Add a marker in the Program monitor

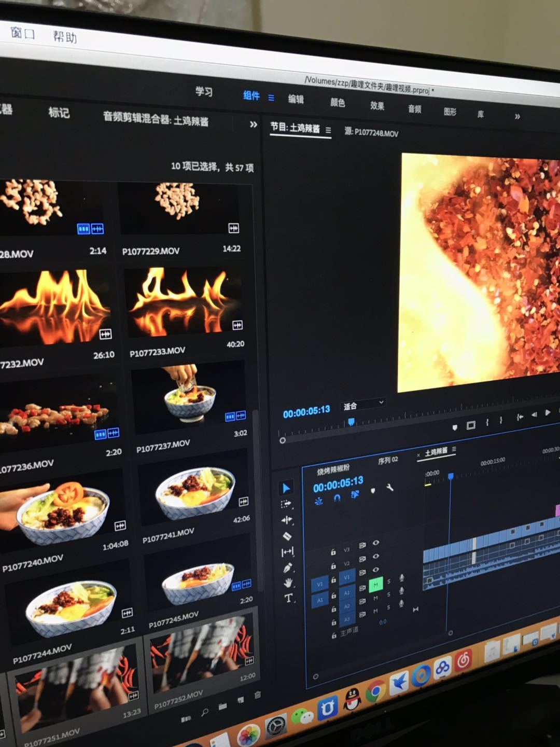[455, 427]
